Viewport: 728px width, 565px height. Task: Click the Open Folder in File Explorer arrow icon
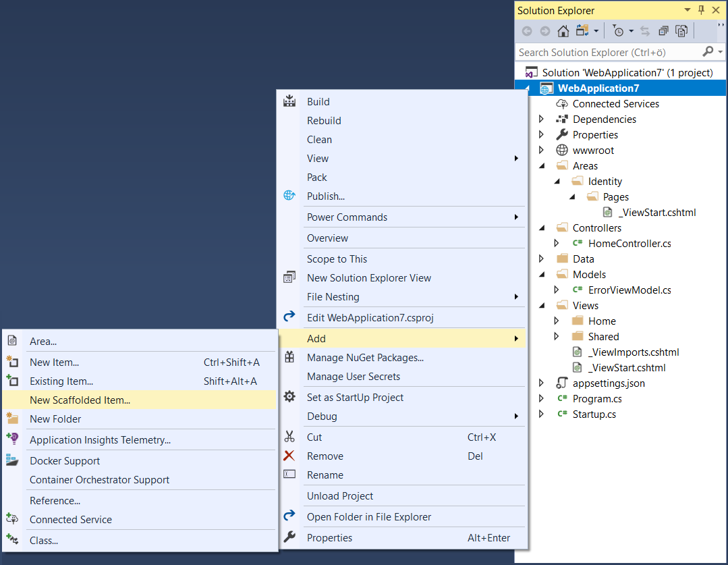[289, 515]
